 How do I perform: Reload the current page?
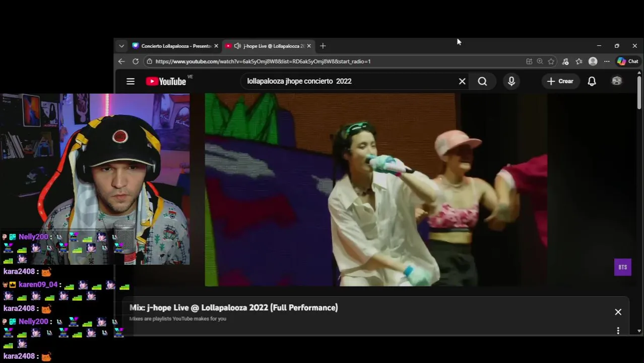(136, 62)
